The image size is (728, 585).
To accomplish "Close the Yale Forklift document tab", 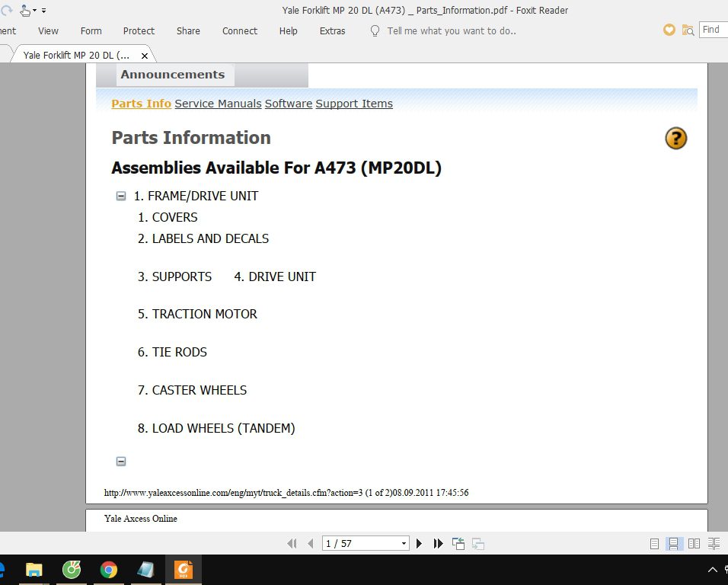I will click(145, 56).
